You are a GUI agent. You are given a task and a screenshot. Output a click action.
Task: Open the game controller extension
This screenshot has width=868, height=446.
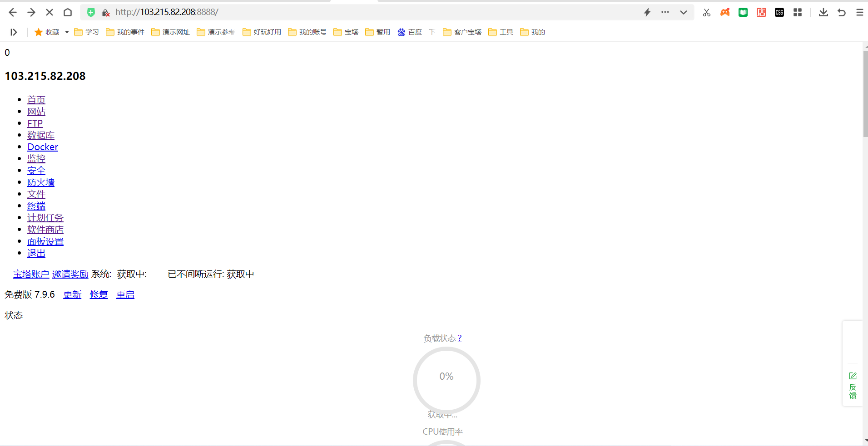725,12
